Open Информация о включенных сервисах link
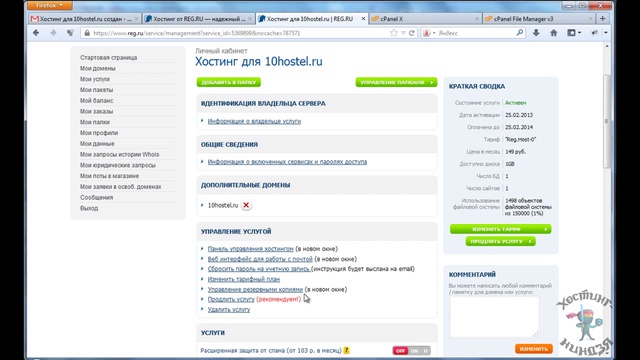 (287, 162)
